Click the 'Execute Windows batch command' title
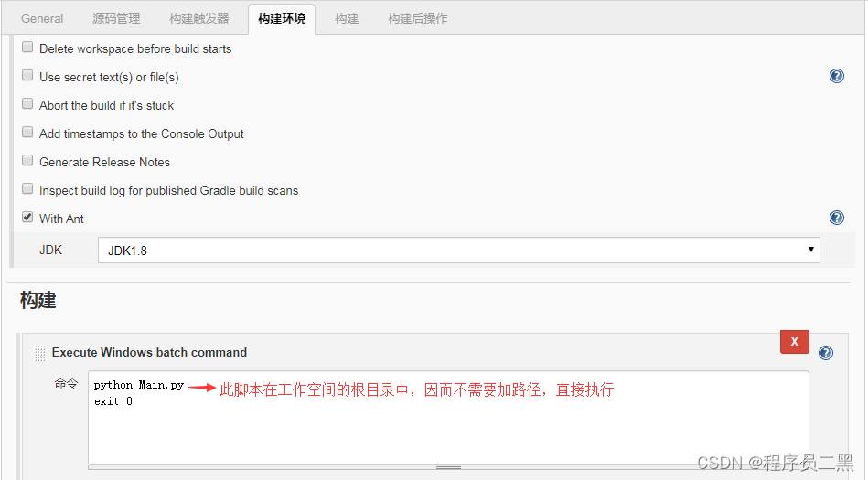The width and height of the screenshot is (868, 480). pos(149,353)
